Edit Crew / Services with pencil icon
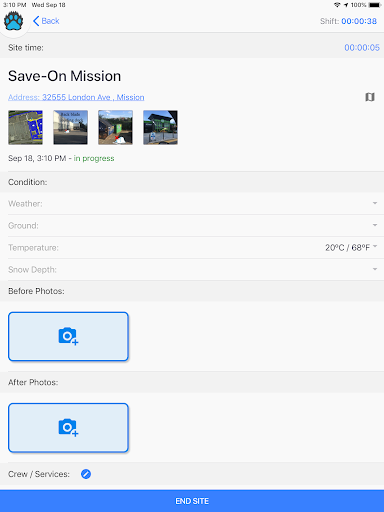Viewport: 384px width, 512px height. [x=86, y=474]
